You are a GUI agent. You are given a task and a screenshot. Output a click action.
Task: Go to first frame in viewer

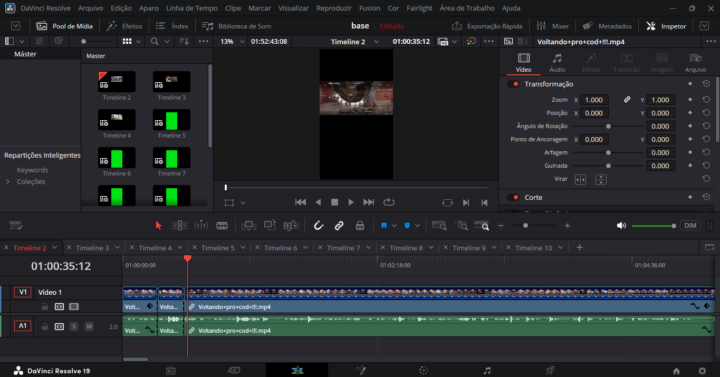pyautogui.click(x=300, y=202)
